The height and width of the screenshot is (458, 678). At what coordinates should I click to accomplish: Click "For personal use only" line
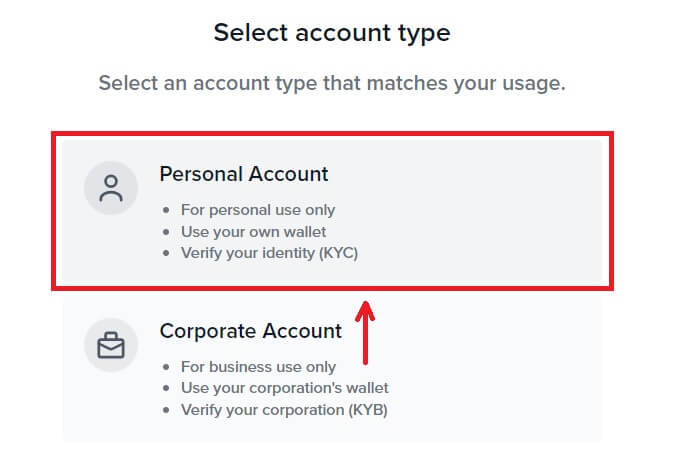[258, 210]
